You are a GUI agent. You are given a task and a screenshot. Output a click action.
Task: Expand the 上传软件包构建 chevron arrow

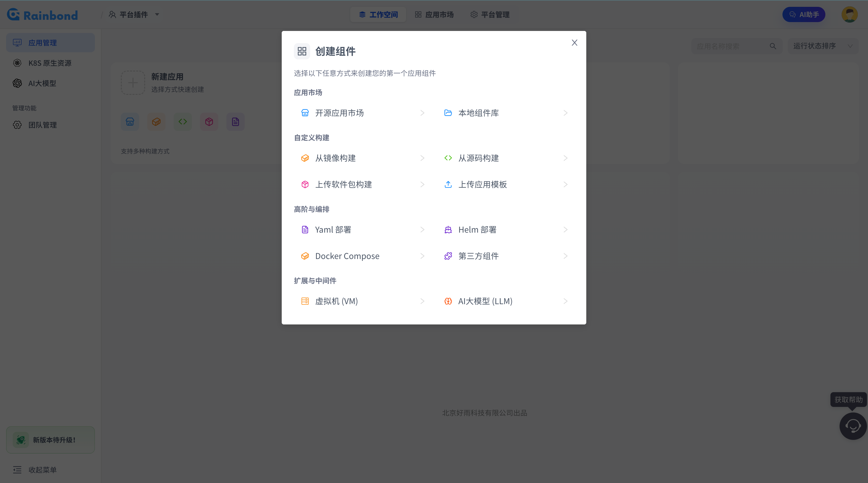(422, 184)
